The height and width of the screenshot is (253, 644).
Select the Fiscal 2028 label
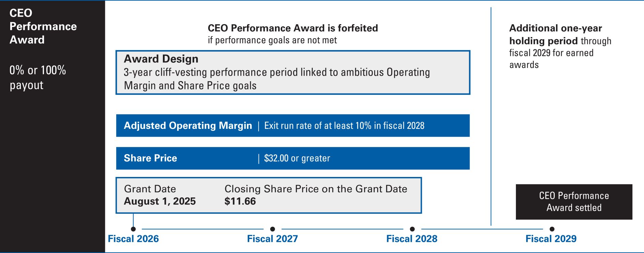[x=412, y=239]
